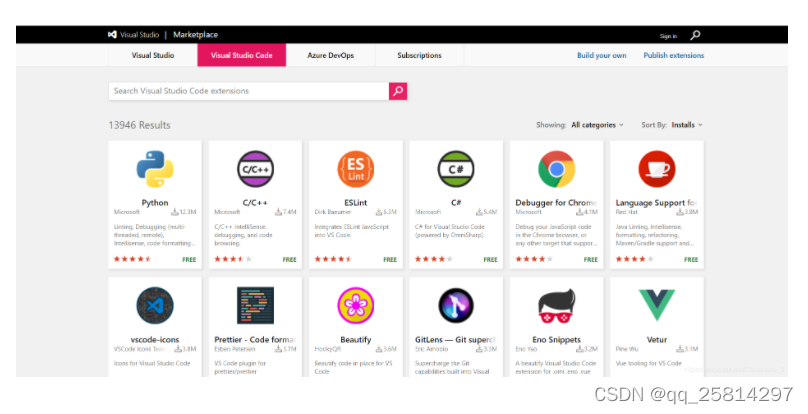Open the Build your own link
This screenshot has width=808, height=414.
point(602,55)
